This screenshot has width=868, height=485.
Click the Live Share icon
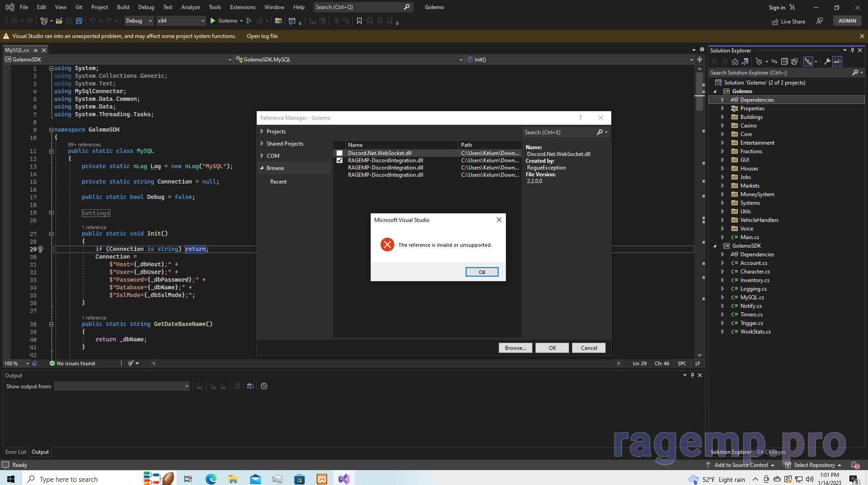(775, 21)
